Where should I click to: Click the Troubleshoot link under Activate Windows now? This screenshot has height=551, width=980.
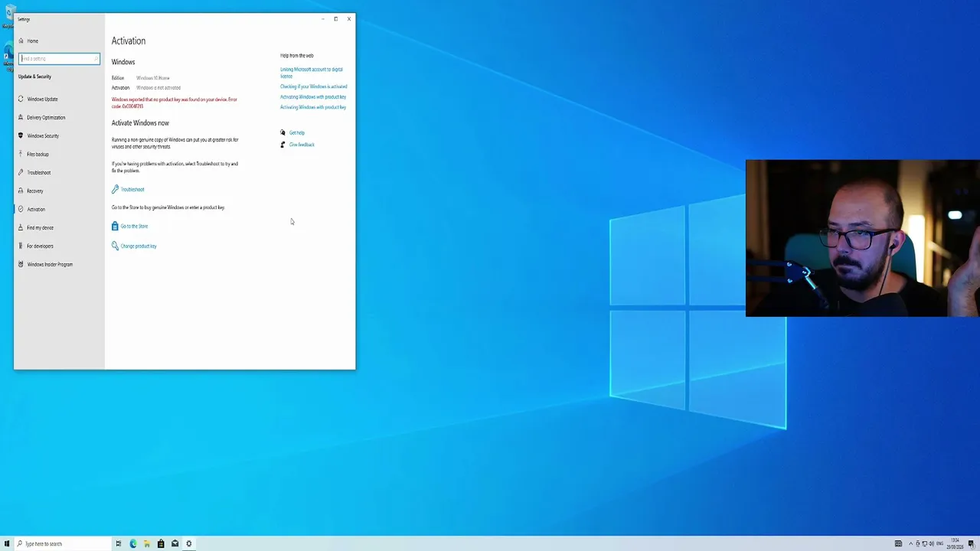pos(132,189)
